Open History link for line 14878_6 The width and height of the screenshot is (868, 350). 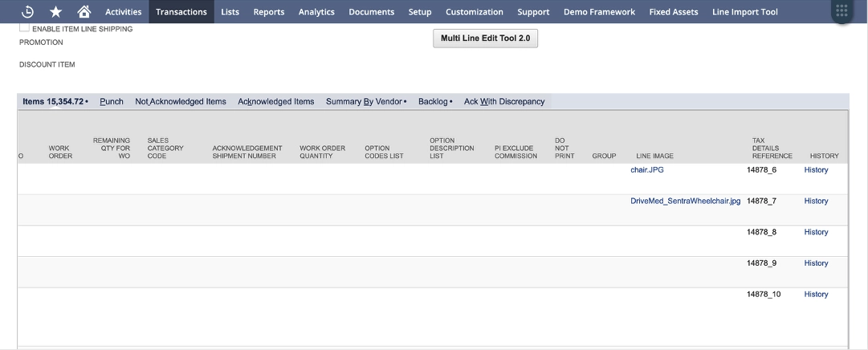click(x=816, y=170)
